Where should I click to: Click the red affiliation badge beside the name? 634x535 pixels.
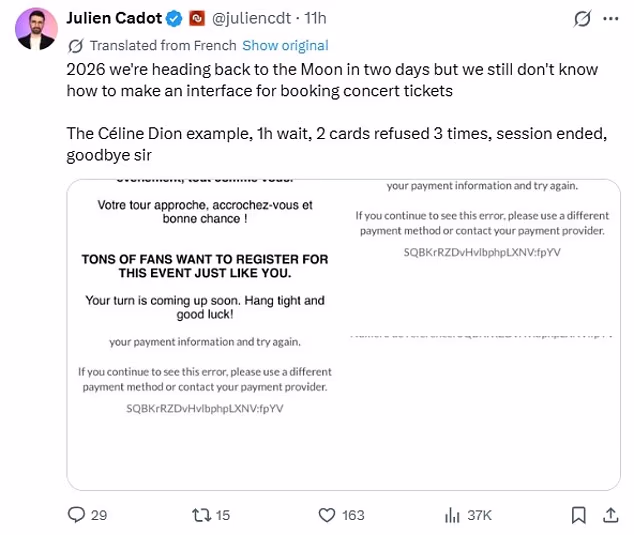point(197,18)
